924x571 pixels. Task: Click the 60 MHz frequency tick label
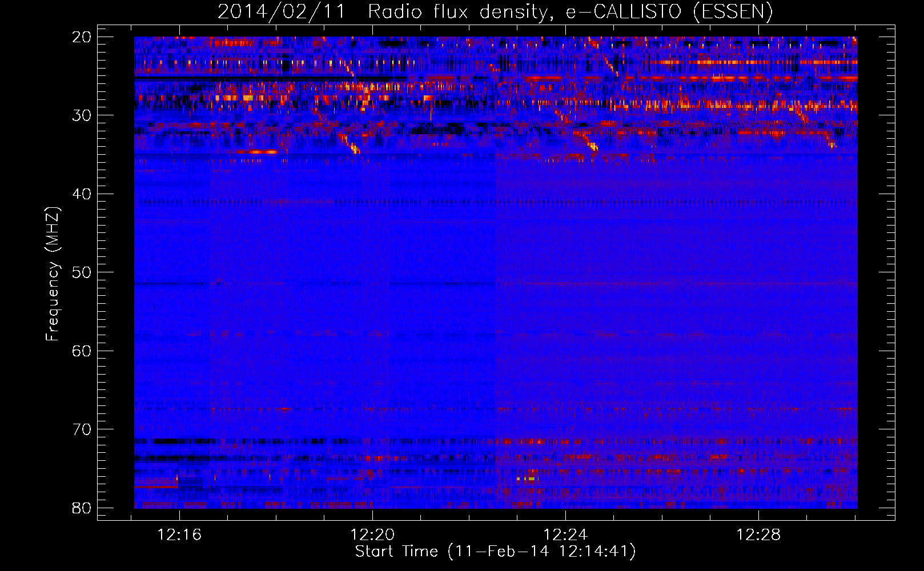pyautogui.click(x=82, y=351)
